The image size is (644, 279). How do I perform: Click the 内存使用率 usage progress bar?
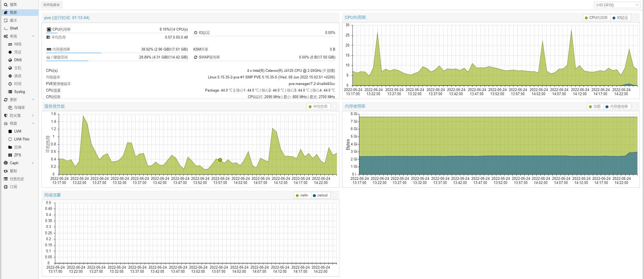117,53
